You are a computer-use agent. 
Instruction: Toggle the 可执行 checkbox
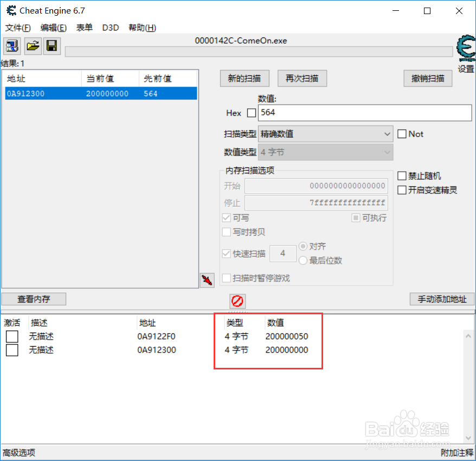click(356, 217)
